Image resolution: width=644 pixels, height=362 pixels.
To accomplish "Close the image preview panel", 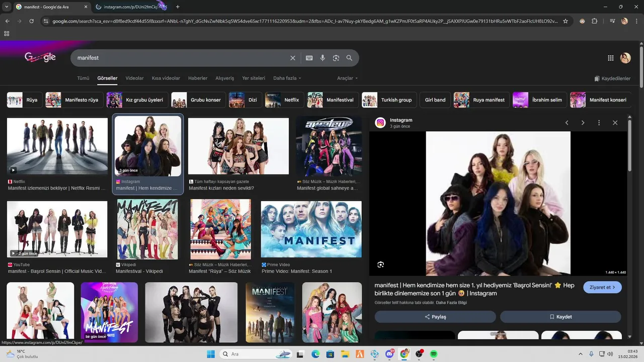I will point(615,123).
